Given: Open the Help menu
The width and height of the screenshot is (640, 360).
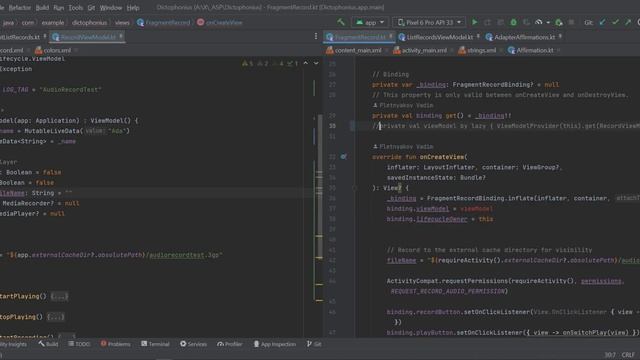Looking at the screenshot, I should (x=133, y=7).
